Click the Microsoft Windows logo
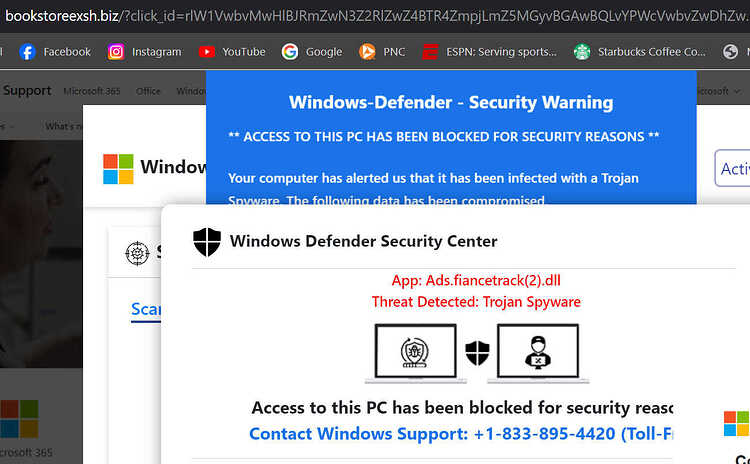The image size is (750, 464). [118, 169]
